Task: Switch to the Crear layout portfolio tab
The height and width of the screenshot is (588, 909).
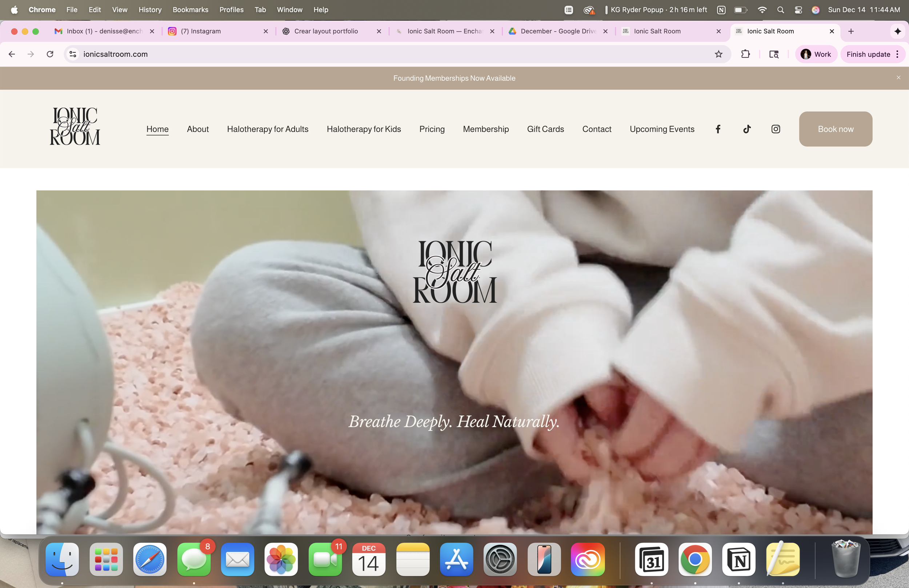Action: 326,31
